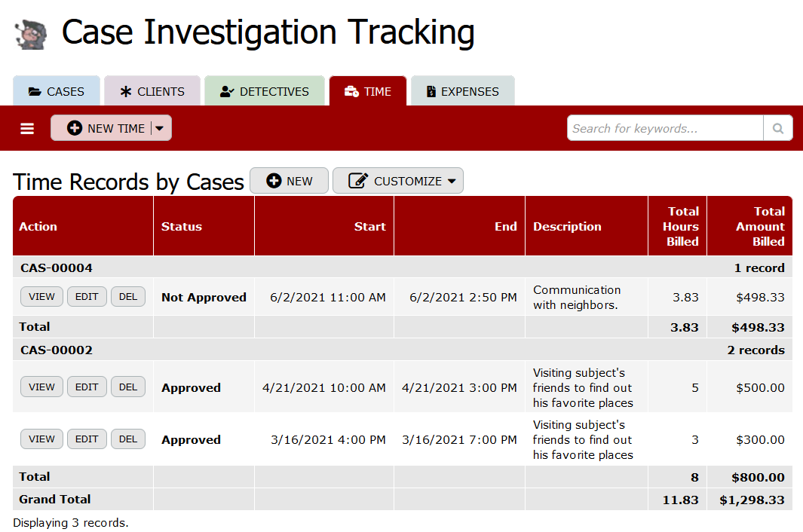
Task: Switch to the Clients tab
Action: coord(152,91)
